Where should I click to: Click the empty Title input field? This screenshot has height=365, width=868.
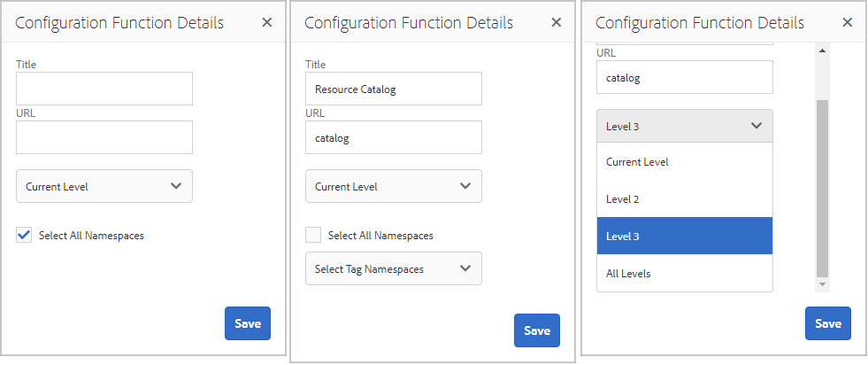[104, 89]
